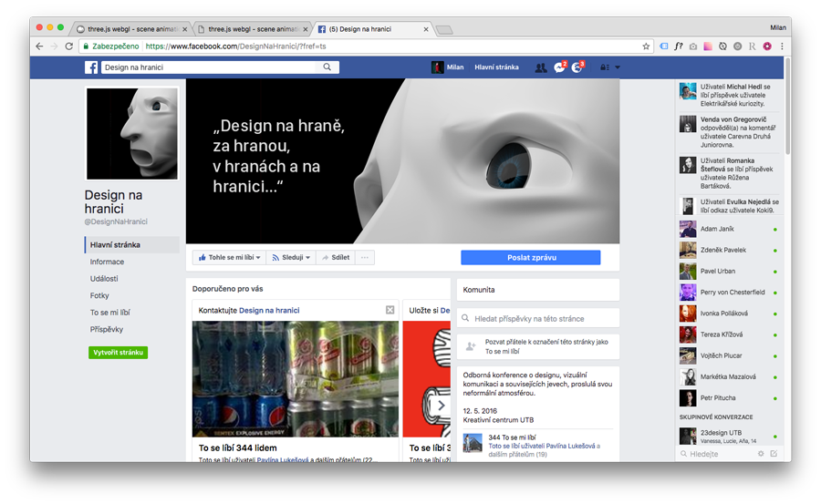Switch to the first three.js webgl browser tab

click(x=132, y=29)
